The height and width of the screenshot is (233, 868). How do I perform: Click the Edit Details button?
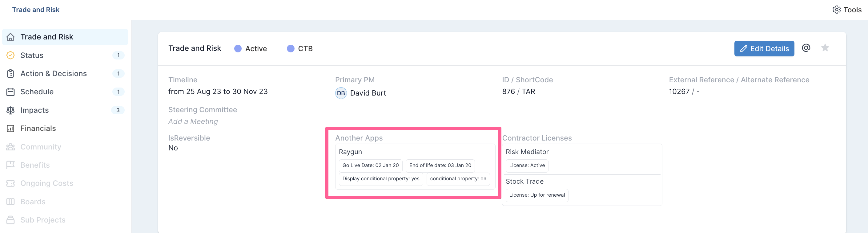(x=764, y=49)
